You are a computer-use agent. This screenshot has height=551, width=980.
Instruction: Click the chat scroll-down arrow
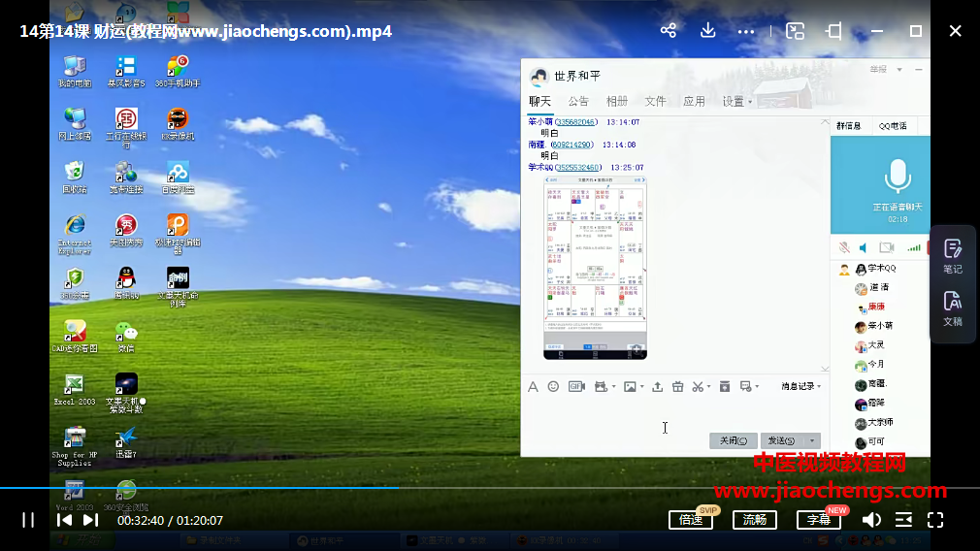825,369
